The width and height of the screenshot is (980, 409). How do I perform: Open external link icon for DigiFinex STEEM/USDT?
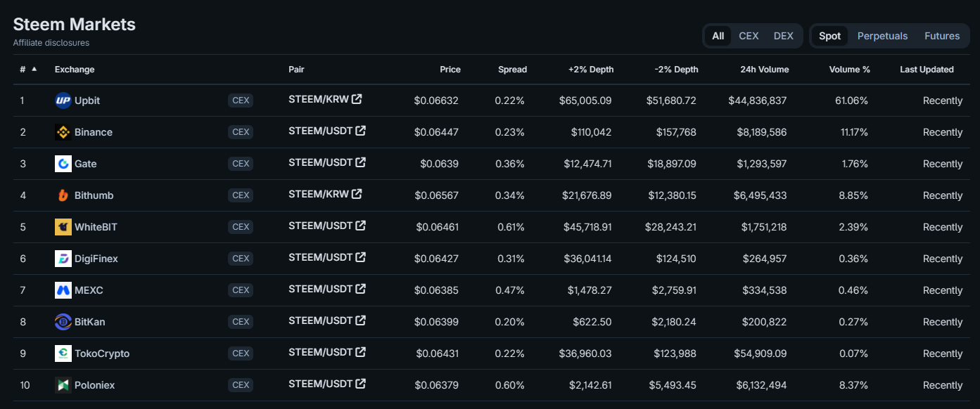coord(360,257)
